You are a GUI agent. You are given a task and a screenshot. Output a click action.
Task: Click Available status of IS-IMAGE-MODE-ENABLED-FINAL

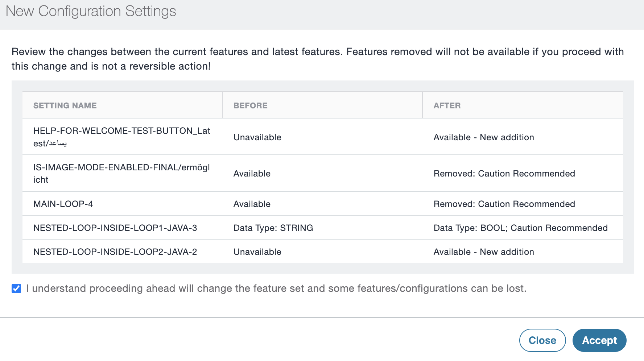[252, 173]
